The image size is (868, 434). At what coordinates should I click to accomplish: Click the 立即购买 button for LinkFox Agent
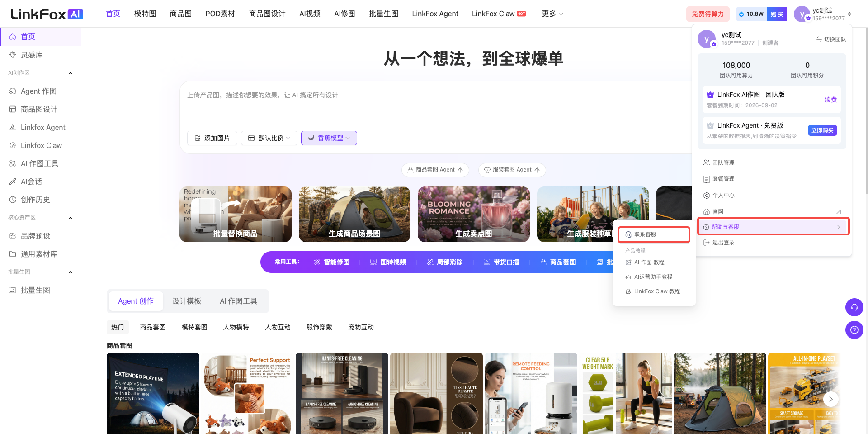tap(822, 130)
